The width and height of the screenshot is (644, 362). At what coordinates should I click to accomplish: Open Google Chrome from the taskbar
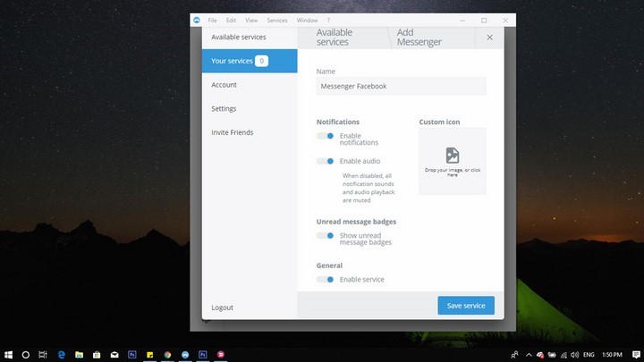(x=167, y=355)
